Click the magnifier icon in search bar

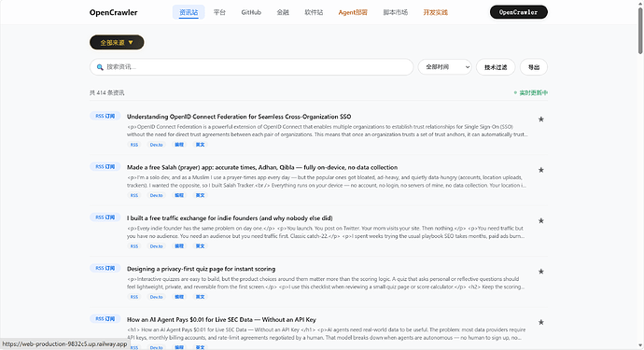click(x=100, y=67)
